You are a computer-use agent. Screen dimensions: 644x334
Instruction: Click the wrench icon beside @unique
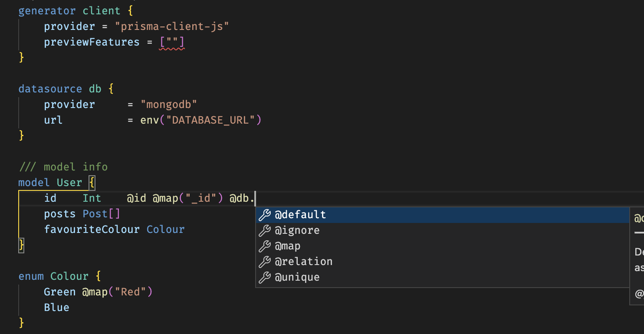click(x=265, y=277)
